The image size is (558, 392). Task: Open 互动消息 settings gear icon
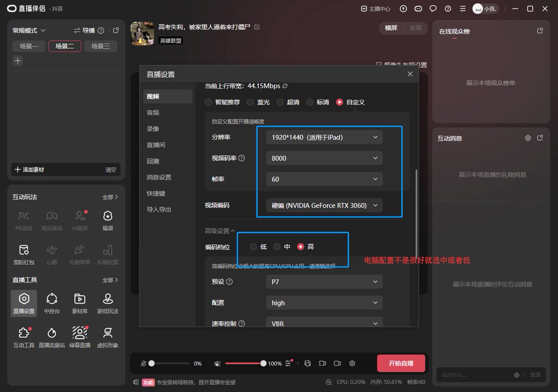[528, 138]
